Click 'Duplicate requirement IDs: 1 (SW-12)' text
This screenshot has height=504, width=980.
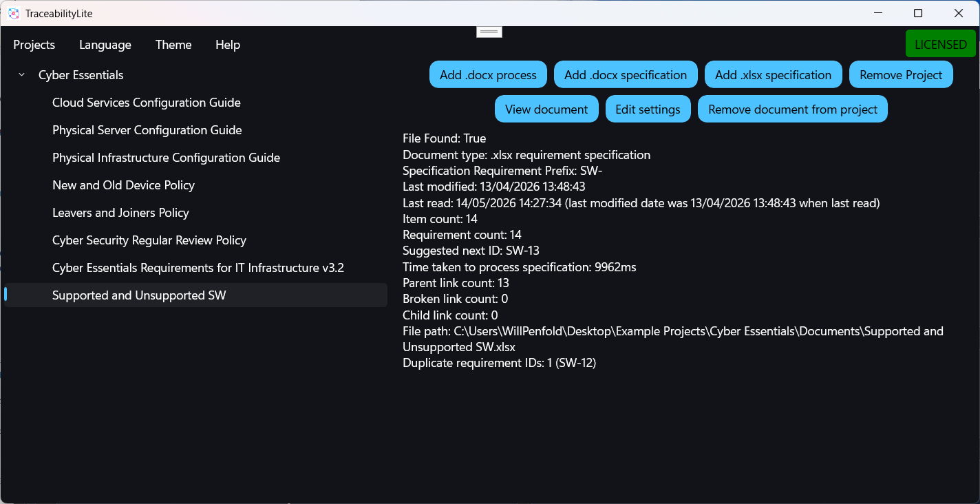(499, 363)
